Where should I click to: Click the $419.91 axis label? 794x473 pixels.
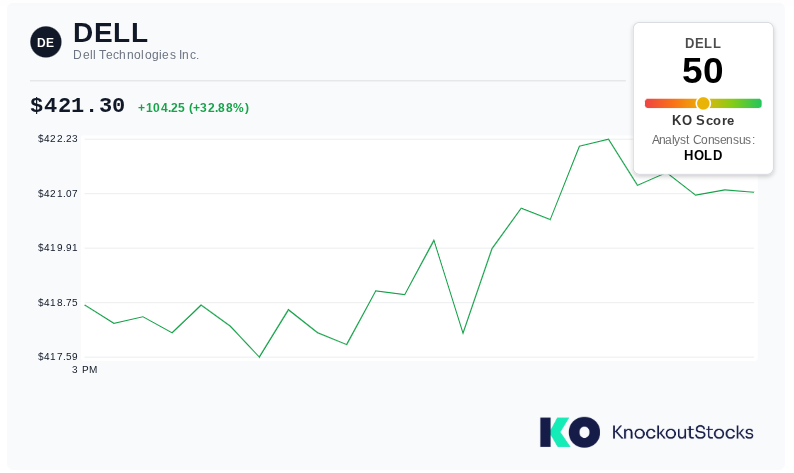pos(58,248)
